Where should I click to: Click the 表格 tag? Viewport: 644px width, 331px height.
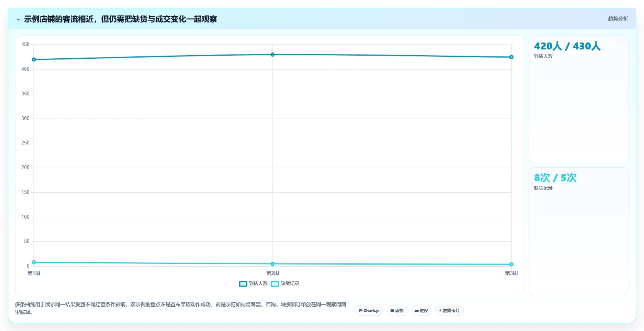pos(397,311)
